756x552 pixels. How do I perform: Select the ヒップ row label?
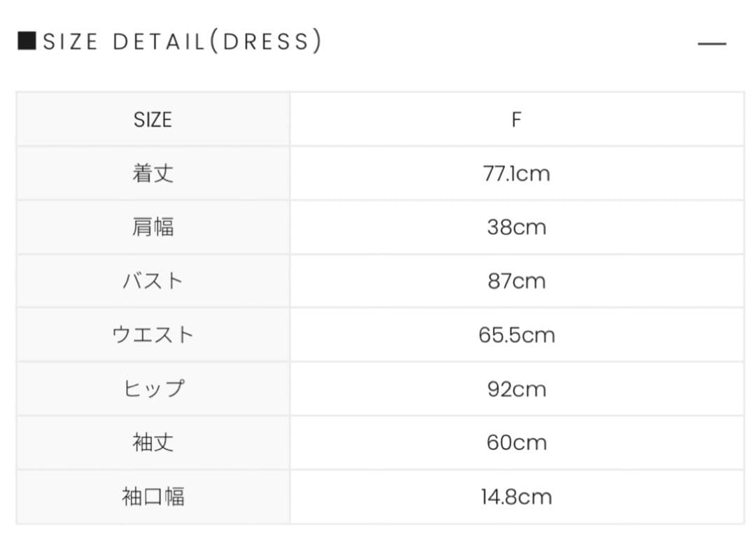(x=153, y=388)
